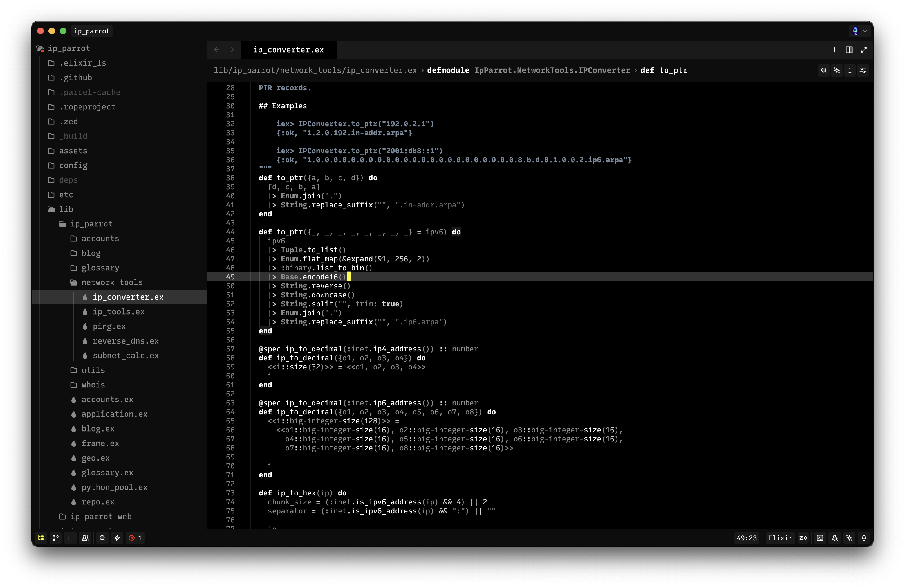Change language mode from Elixir
Image resolution: width=905 pixels, height=588 pixels.
pyautogui.click(x=780, y=538)
